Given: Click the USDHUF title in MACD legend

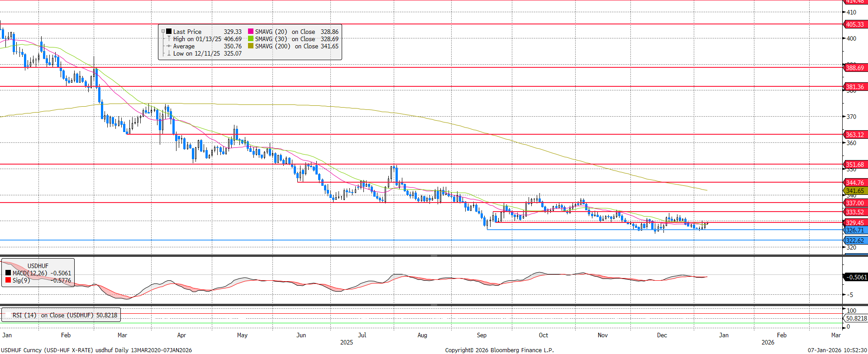Looking at the screenshot, I should 38,266.
